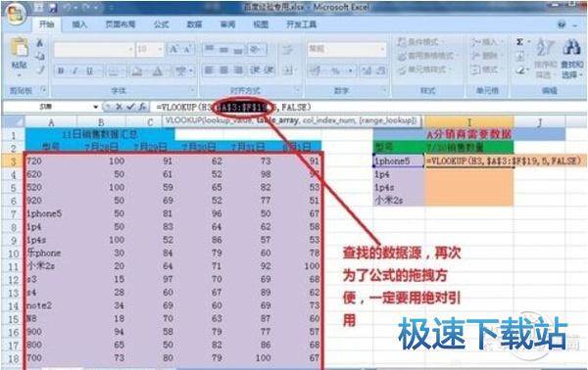Open Find and Select binoculars menu
Screen dimensions: 588x370
[571, 59]
